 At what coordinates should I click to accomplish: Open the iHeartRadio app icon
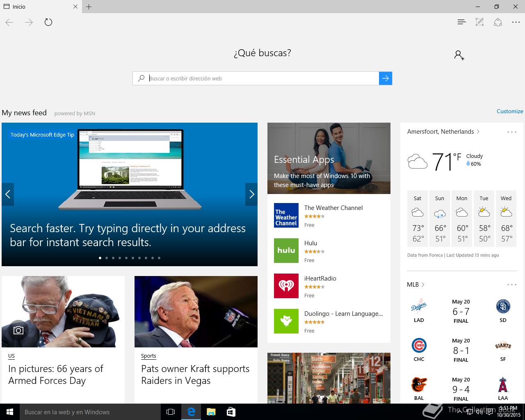click(286, 286)
